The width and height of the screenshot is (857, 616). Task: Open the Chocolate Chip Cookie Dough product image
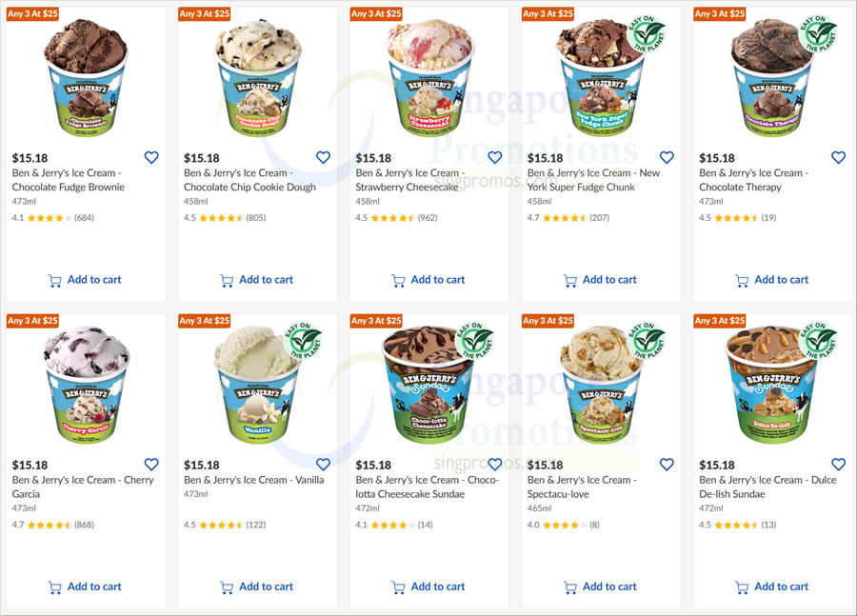tap(258, 78)
